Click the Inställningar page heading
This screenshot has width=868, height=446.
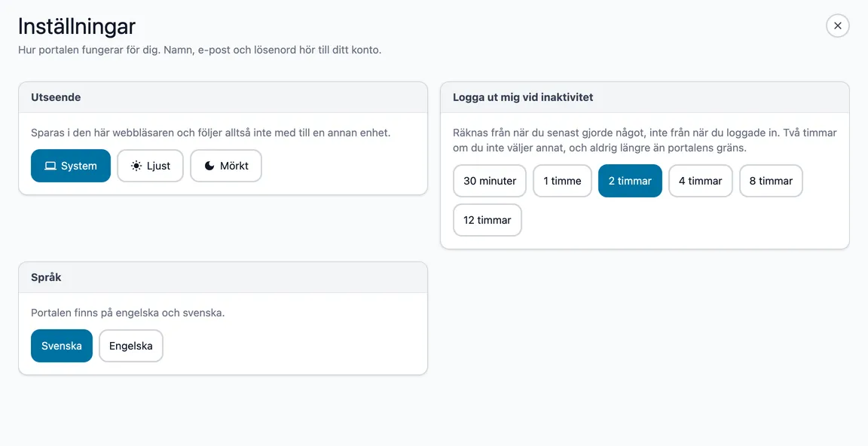[77, 26]
